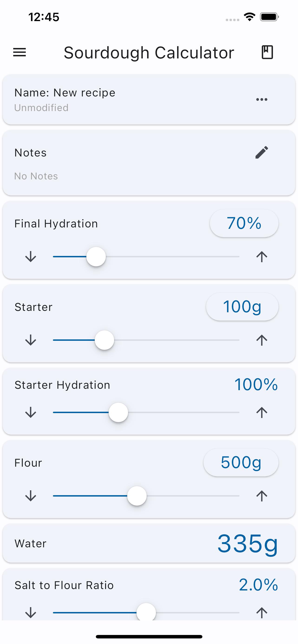Click the Flour slider handle
Viewport: 298px width, 644px height.
(137, 496)
